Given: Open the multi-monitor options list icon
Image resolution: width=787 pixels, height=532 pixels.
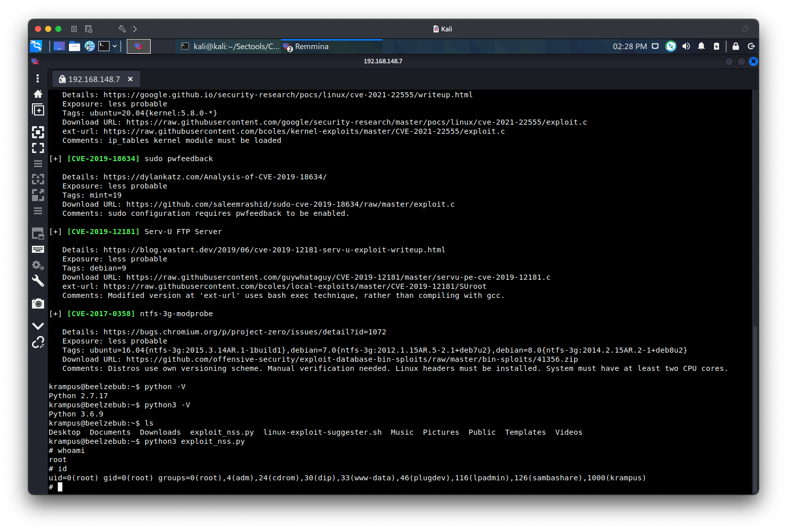Looking at the screenshot, I should pyautogui.click(x=38, y=164).
